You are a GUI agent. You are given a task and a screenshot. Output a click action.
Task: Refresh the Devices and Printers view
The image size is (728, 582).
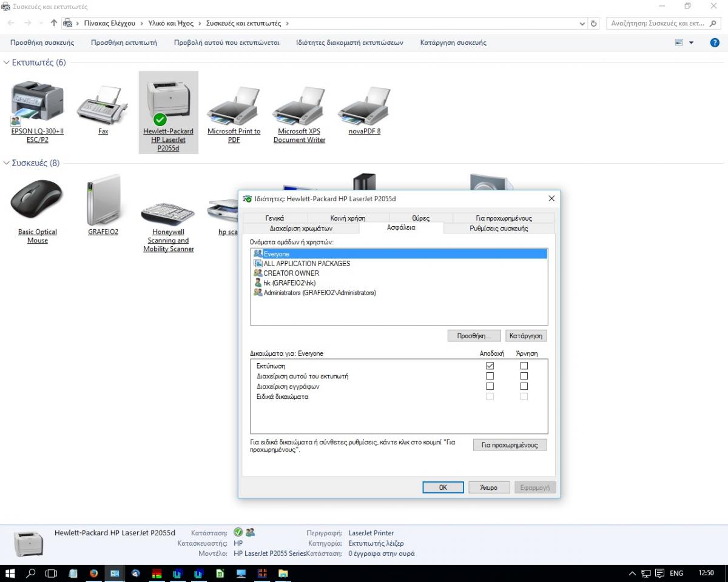click(x=594, y=24)
